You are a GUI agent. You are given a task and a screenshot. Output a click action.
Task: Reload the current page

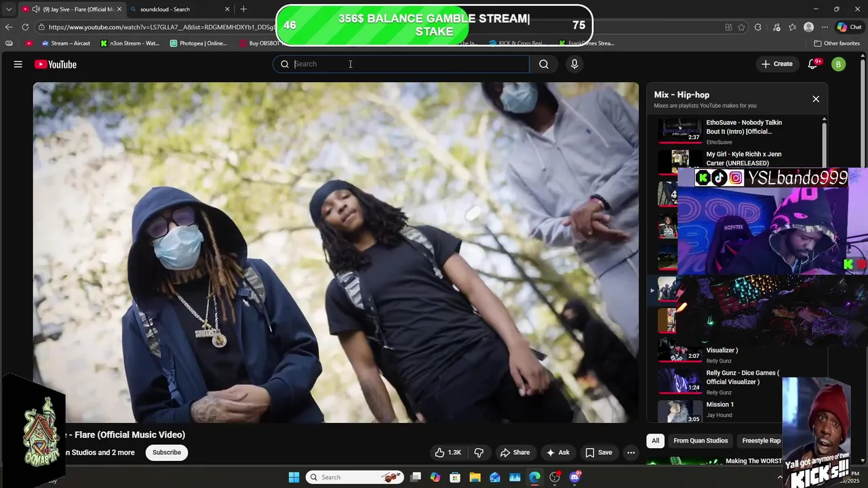click(25, 27)
